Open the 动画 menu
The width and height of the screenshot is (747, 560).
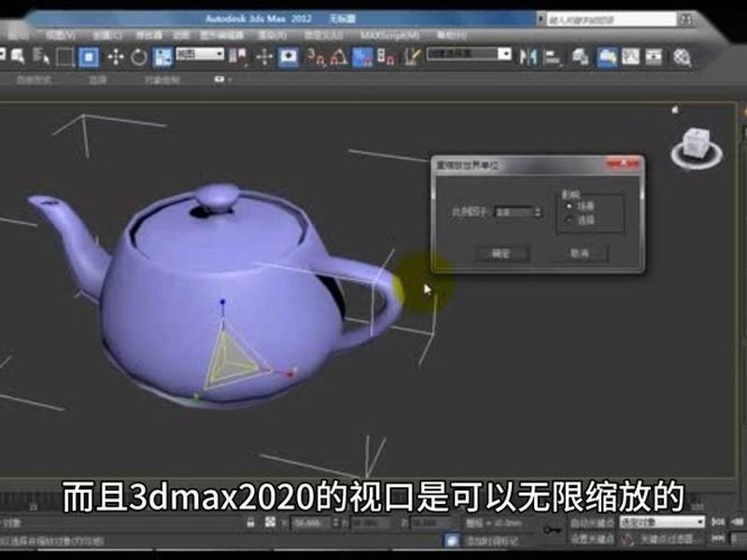click(x=181, y=35)
